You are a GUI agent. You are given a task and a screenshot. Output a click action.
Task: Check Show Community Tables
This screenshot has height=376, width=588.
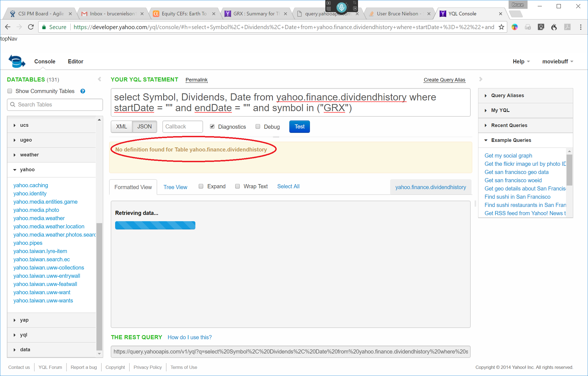[10, 91]
